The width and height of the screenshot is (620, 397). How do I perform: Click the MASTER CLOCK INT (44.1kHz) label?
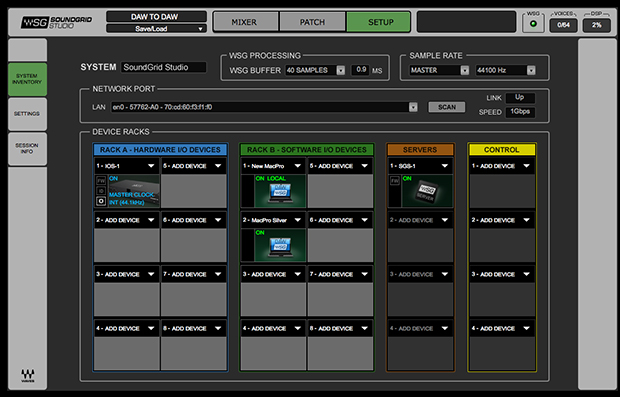(x=132, y=198)
